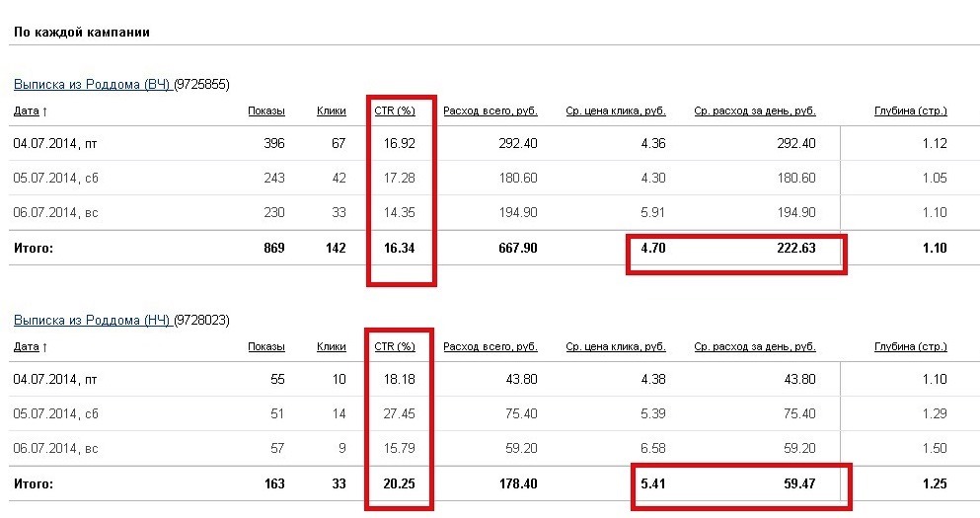Open campaign link Выписка из Роддома (ВЧ)
Viewport: 980px width, 518px height.
pos(92,84)
